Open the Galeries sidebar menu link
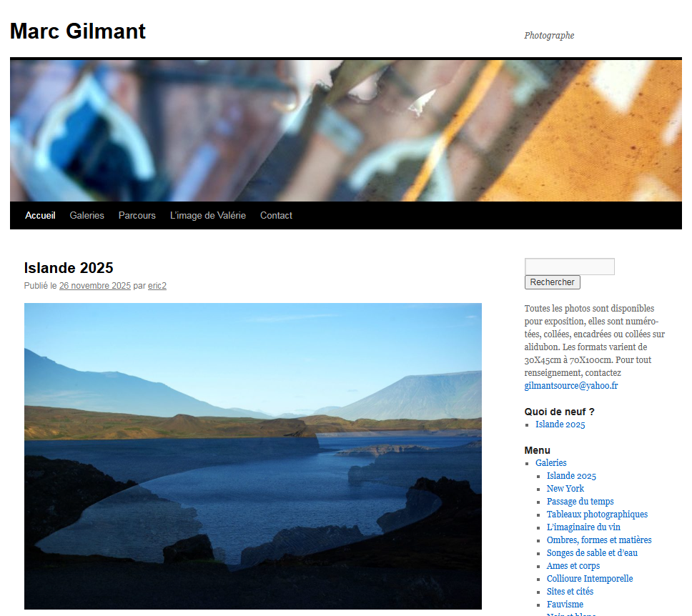This screenshot has height=616, width=692. tap(550, 463)
